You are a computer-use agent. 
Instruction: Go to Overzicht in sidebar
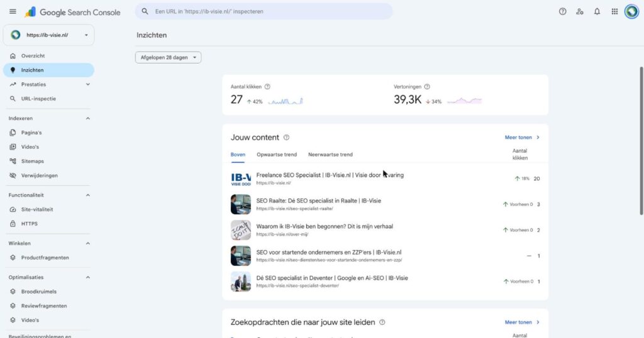pos(48,56)
